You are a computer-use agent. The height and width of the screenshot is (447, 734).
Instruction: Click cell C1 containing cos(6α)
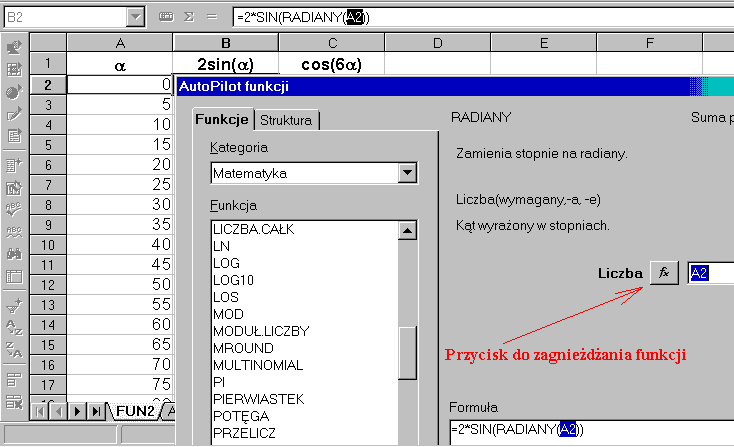click(332, 64)
